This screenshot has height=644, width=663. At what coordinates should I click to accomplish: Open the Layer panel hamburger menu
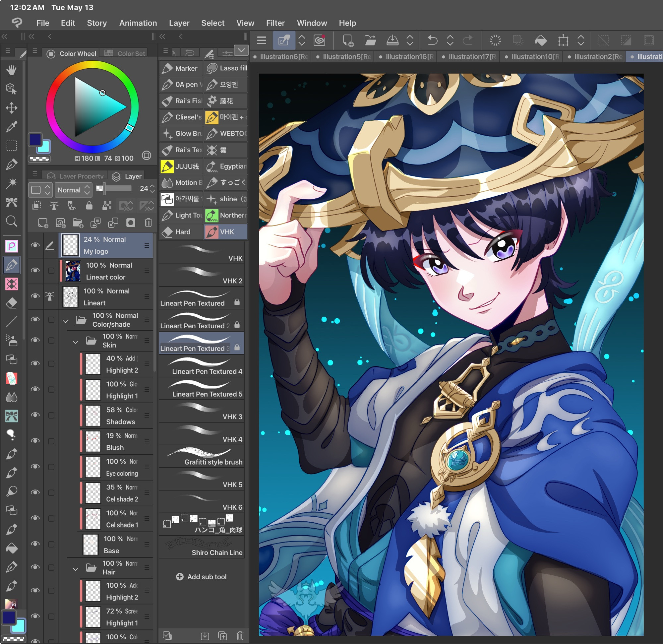pos(34,174)
